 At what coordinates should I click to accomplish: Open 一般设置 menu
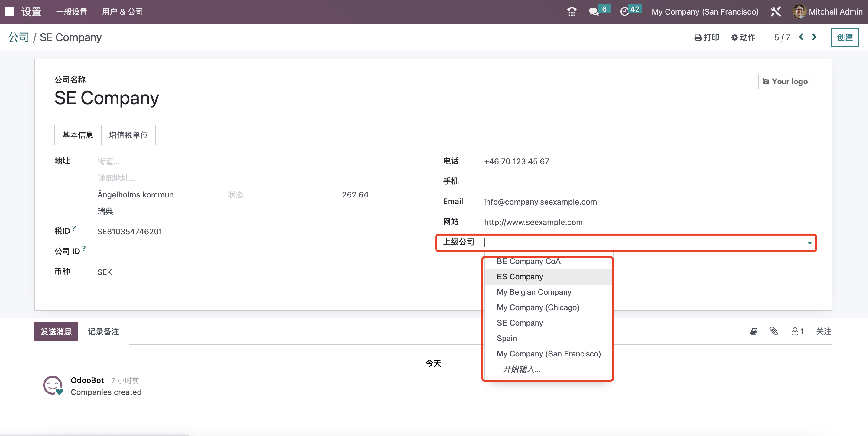point(72,12)
